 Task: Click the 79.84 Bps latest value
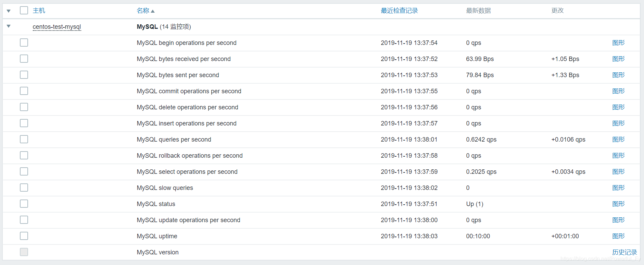coord(480,75)
